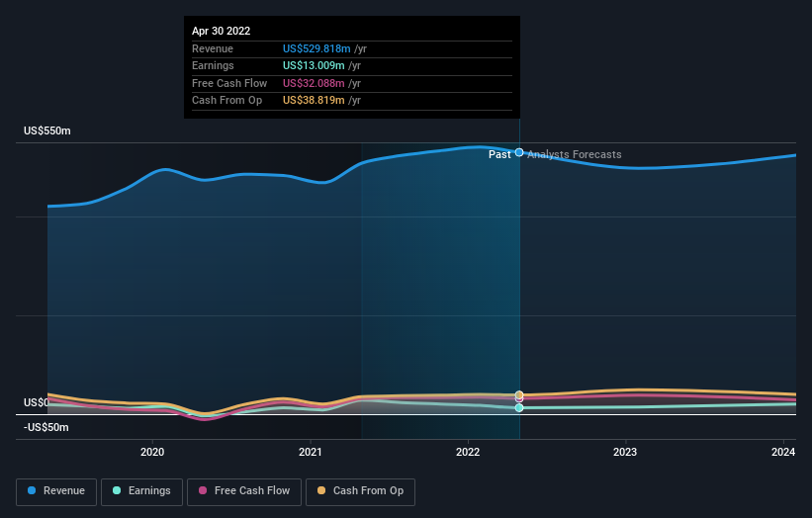Click the 'Earnings' row label in tooltip
Image resolution: width=812 pixels, height=518 pixels.
pyautogui.click(x=213, y=65)
